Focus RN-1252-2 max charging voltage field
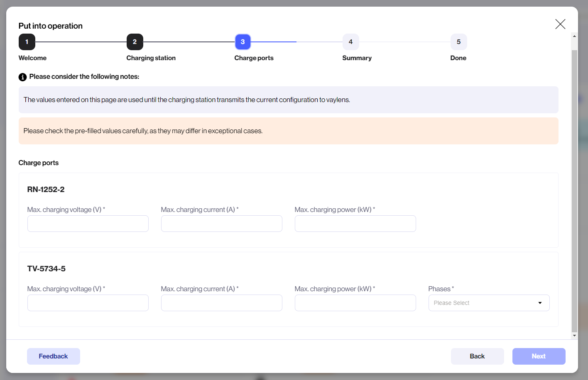 pyautogui.click(x=88, y=224)
